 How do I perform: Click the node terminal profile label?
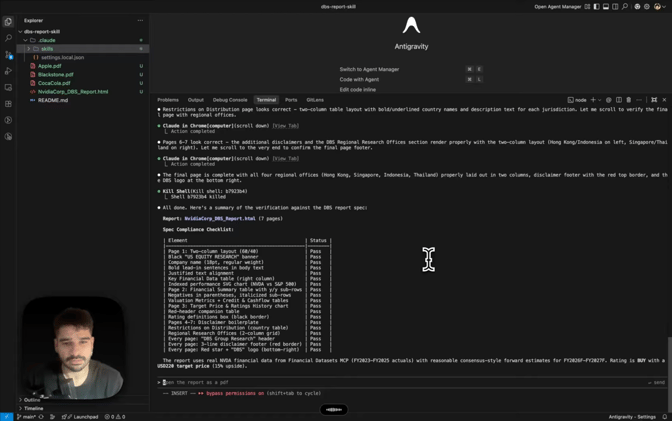577,100
